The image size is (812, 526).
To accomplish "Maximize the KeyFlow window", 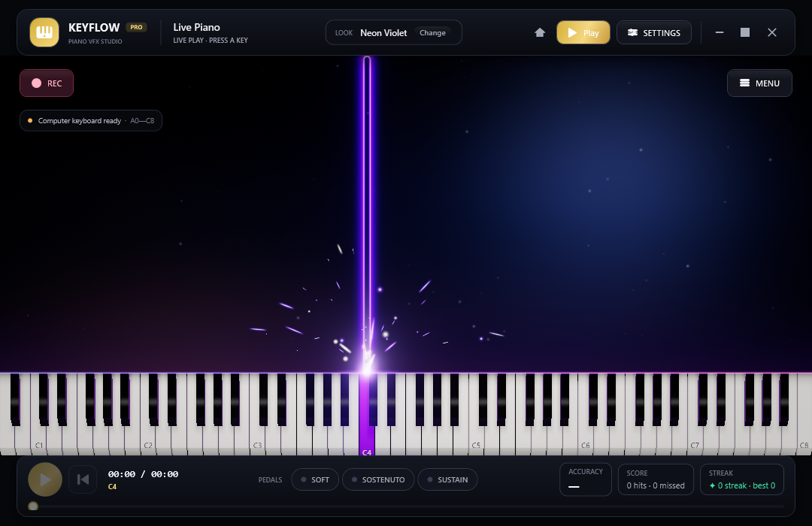I will tap(745, 32).
